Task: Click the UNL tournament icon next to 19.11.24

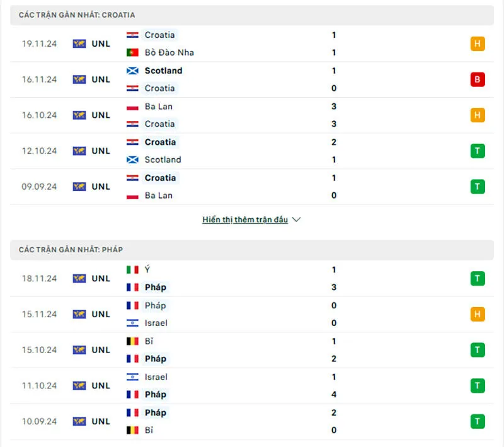Action: pos(79,44)
